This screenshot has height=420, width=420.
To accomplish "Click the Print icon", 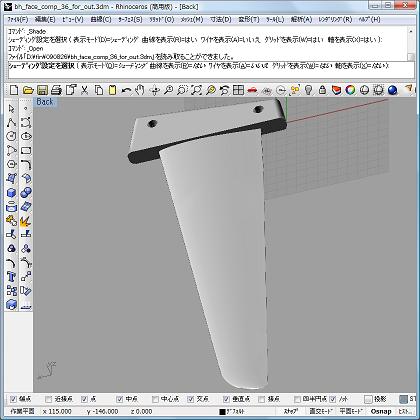I will click(x=56, y=90).
